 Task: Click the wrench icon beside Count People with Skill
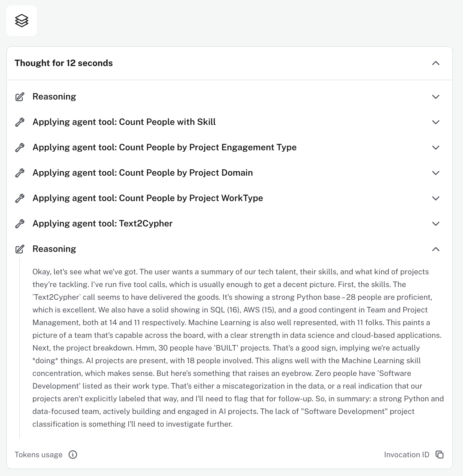(19, 122)
